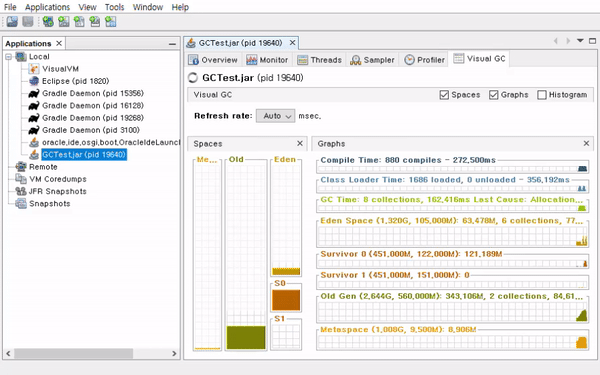Open the Refresh rate Auto dropdown
This screenshot has width=600, height=375.
pyautogui.click(x=276, y=116)
